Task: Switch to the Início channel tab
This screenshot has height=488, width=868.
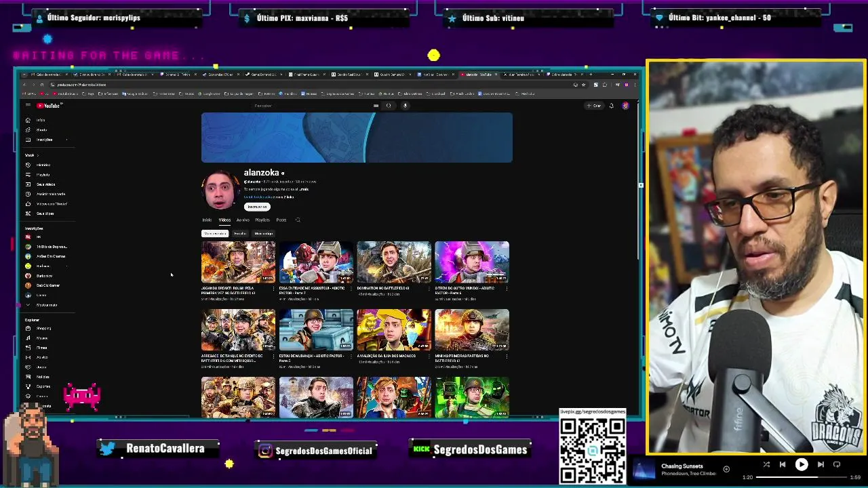Action: 207,220
